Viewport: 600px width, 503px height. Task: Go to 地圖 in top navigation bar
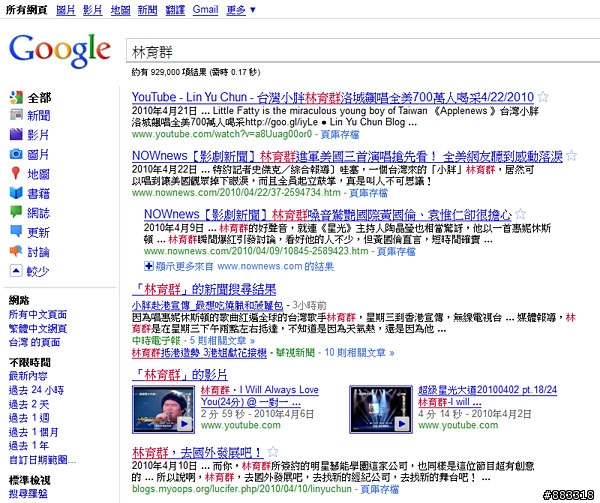121,10
